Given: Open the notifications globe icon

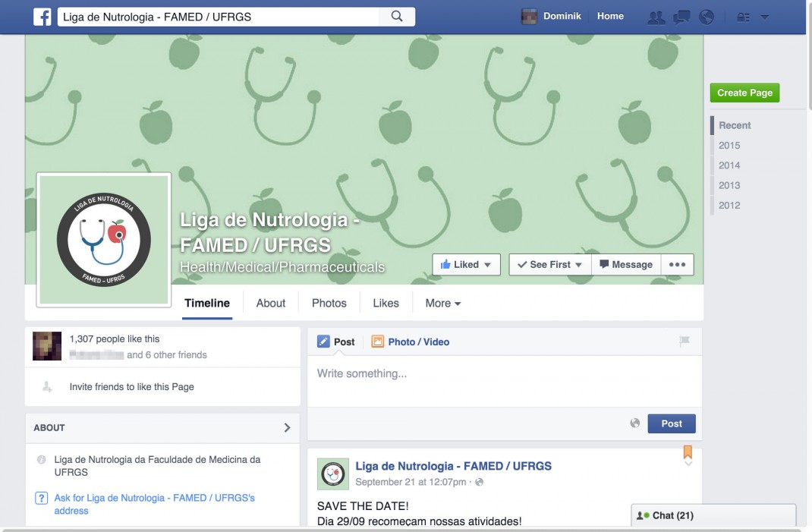Looking at the screenshot, I should (x=707, y=17).
